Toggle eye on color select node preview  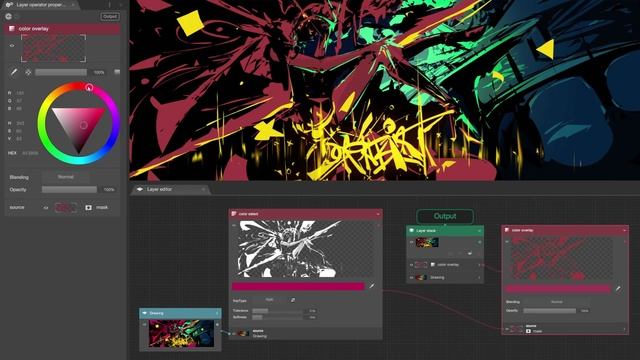point(234,225)
